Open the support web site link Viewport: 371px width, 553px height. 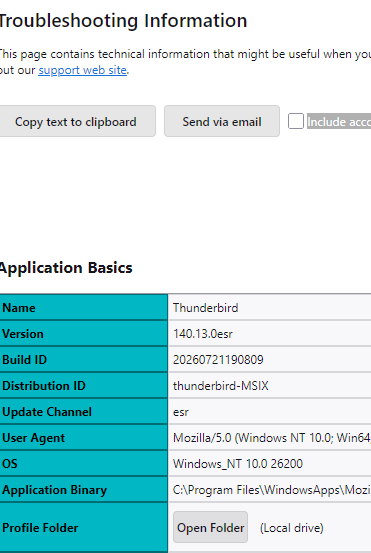[x=83, y=70]
